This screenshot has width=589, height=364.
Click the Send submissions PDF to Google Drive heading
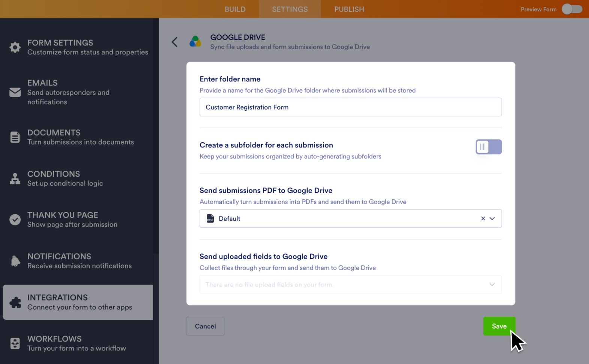(x=266, y=190)
